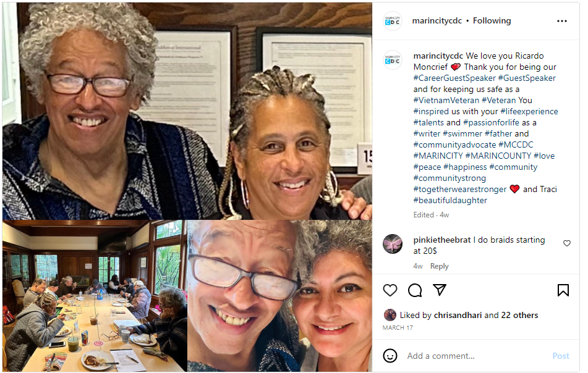This screenshot has height=373, width=588.
Task: Submit the comment with the Post button
Action: click(561, 356)
